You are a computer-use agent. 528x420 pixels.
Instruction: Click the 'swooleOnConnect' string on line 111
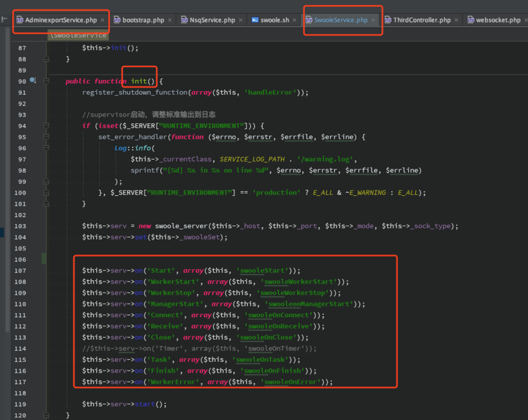coord(279,315)
